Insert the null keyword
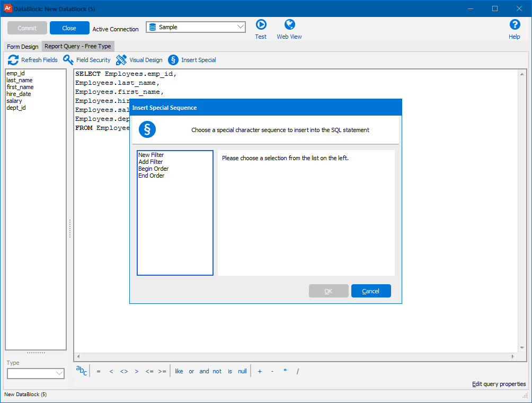This screenshot has width=532, height=403. click(242, 371)
